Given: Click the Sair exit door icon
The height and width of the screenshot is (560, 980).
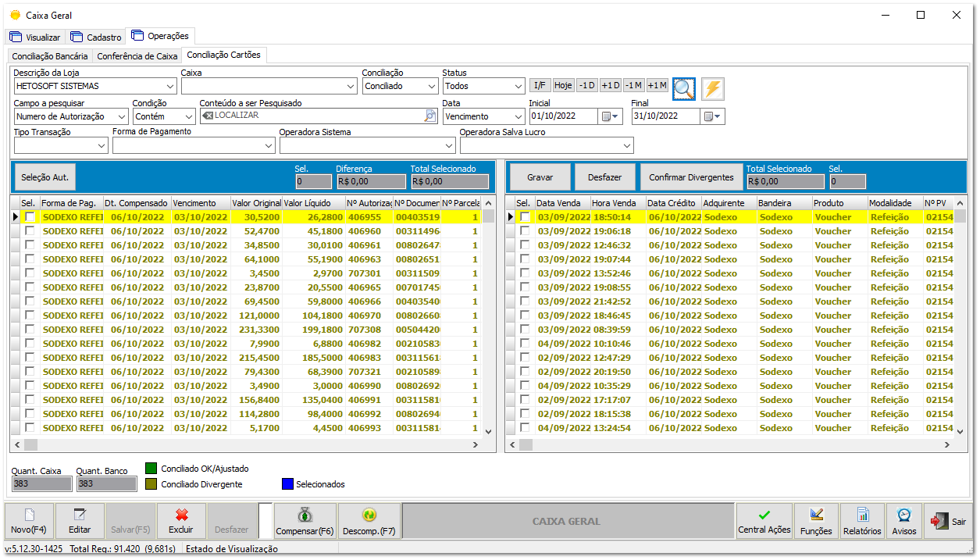Looking at the screenshot, I should [947, 521].
